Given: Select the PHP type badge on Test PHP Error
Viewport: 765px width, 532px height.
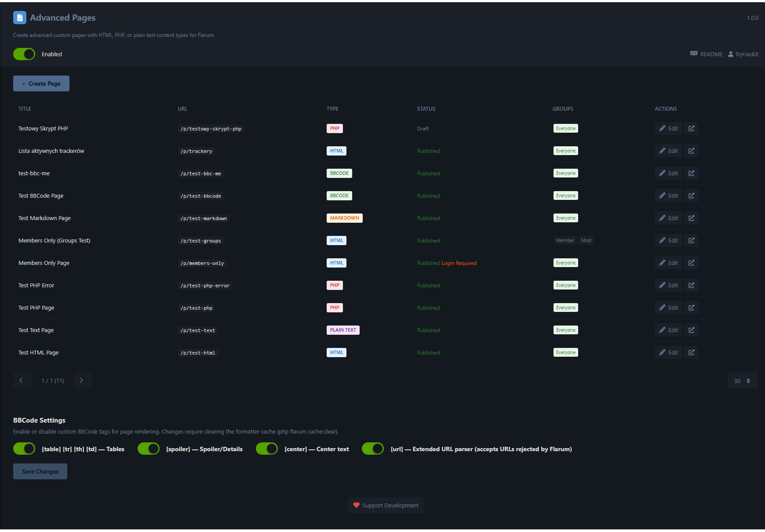Looking at the screenshot, I should (x=335, y=285).
